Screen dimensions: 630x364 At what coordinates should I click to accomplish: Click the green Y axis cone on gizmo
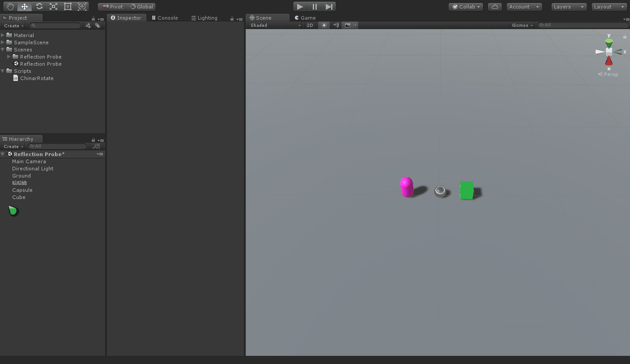pos(609,43)
